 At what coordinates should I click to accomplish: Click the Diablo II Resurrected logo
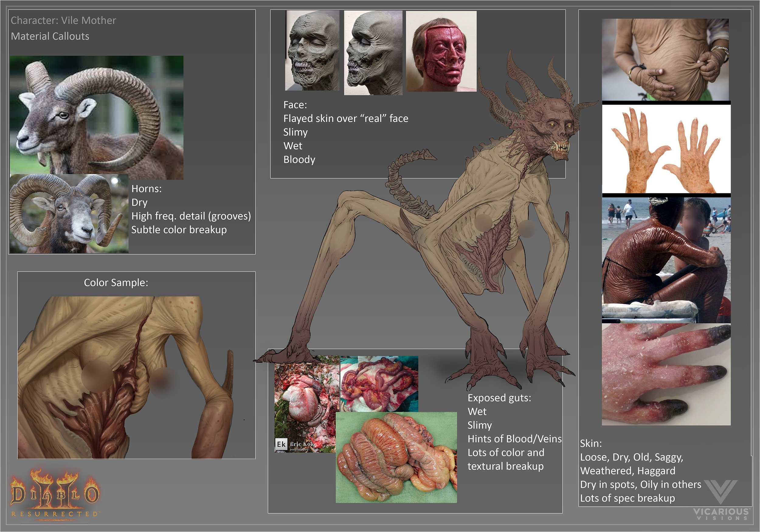click(55, 494)
